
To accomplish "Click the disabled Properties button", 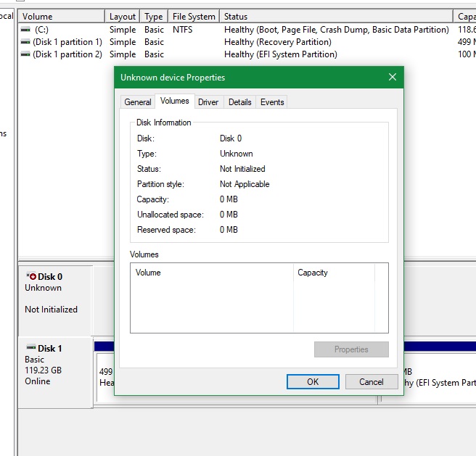I will (x=351, y=349).
